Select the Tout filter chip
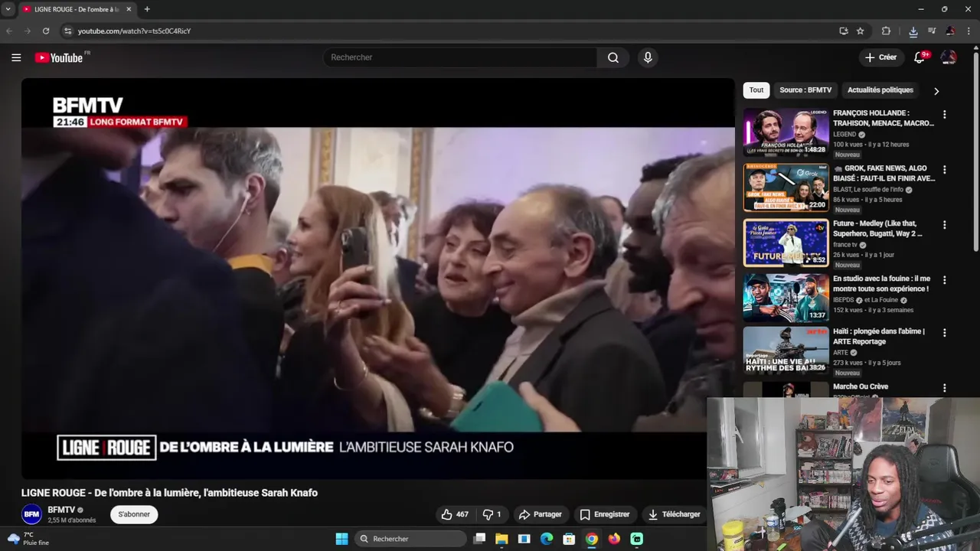 [x=756, y=90]
